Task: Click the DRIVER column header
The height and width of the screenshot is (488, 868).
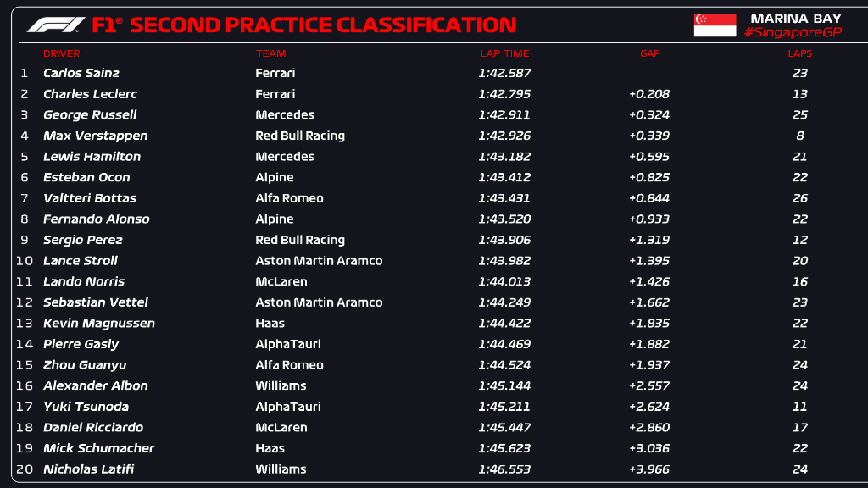Action: [x=61, y=53]
